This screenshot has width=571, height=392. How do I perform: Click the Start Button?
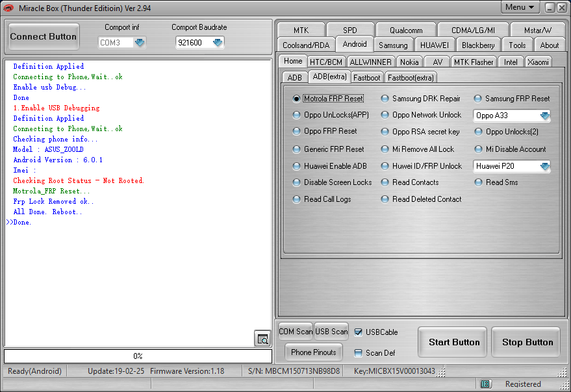pyautogui.click(x=453, y=342)
